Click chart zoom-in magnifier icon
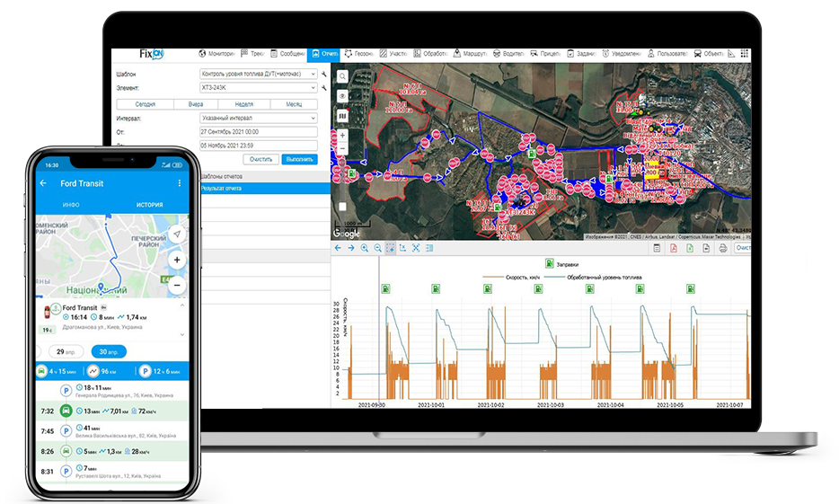Viewport: 839px width, 504px height. (365, 248)
